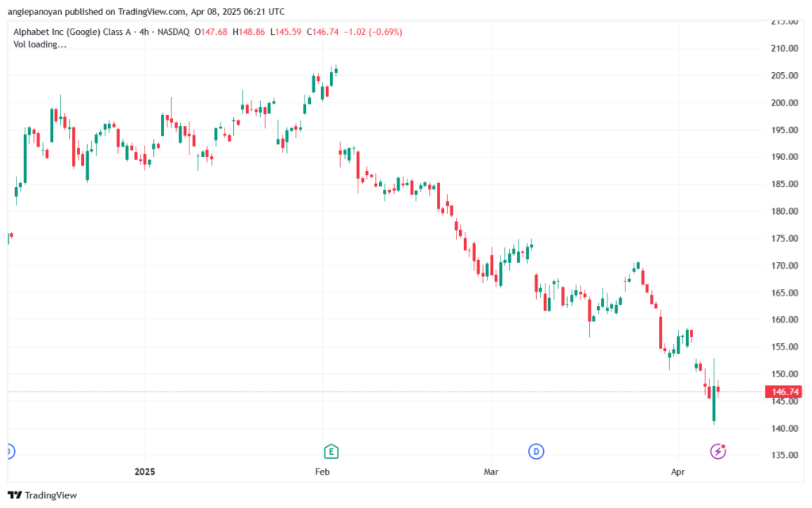Click the earnings 'E' event marker
Viewport: 812px width, 508px height.
331,452
